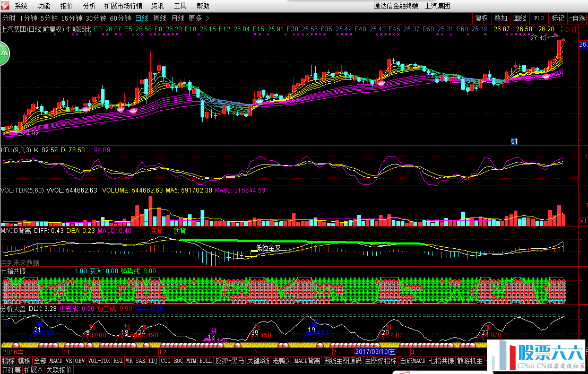This screenshot has width=588, height=374.
Task: Choose the MACD背离 indicator tab
Action: coord(307,361)
